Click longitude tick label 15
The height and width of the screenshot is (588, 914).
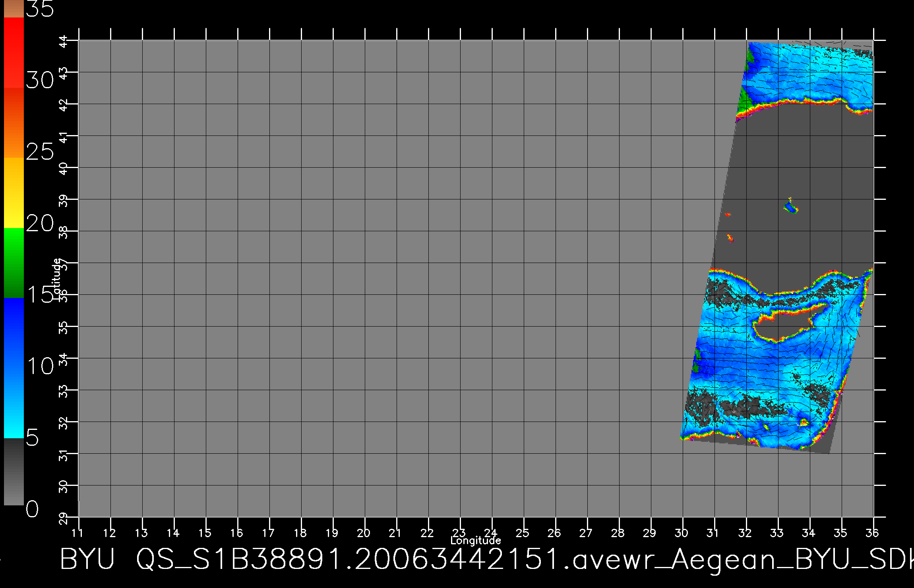click(205, 533)
